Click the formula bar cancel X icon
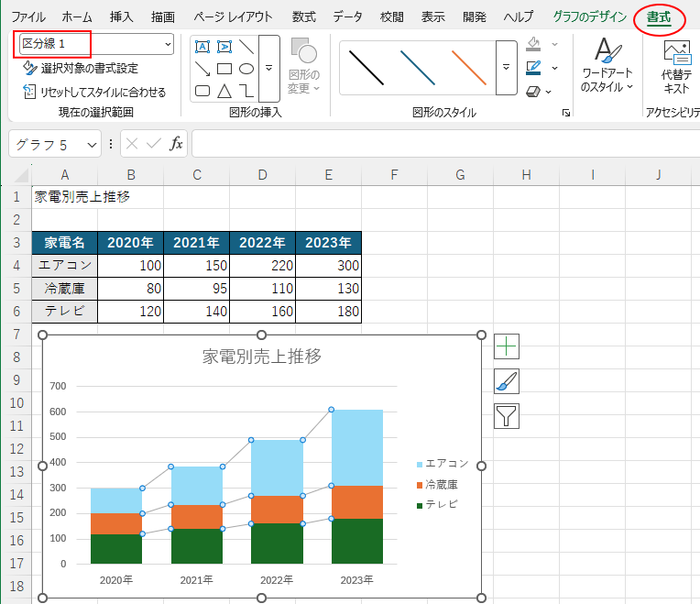The width and height of the screenshot is (700, 604). (132, 144)
